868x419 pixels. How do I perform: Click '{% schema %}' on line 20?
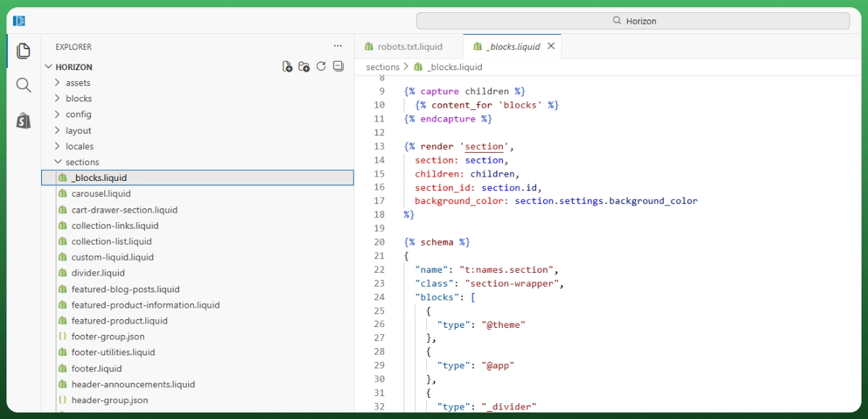(437, 242)
